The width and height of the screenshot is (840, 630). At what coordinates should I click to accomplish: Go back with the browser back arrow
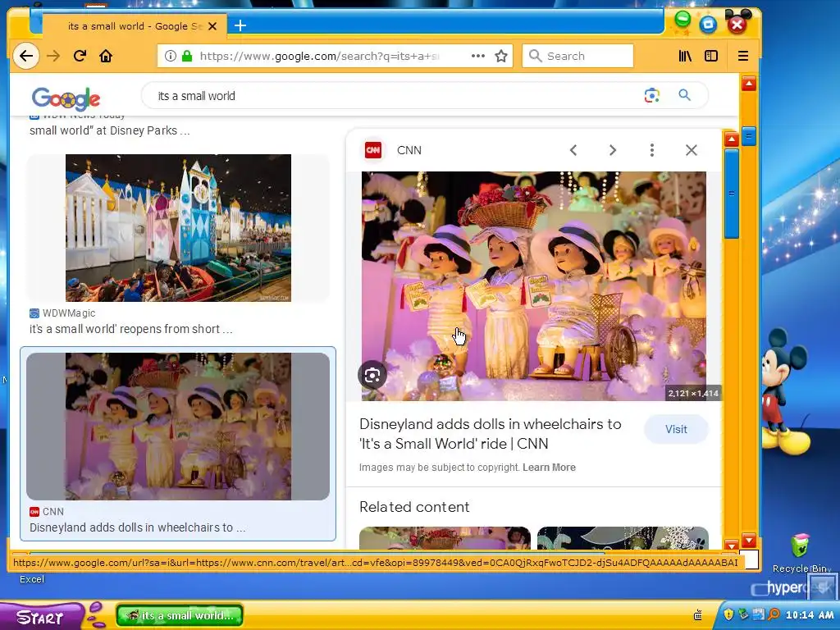(x=25, y=56)
